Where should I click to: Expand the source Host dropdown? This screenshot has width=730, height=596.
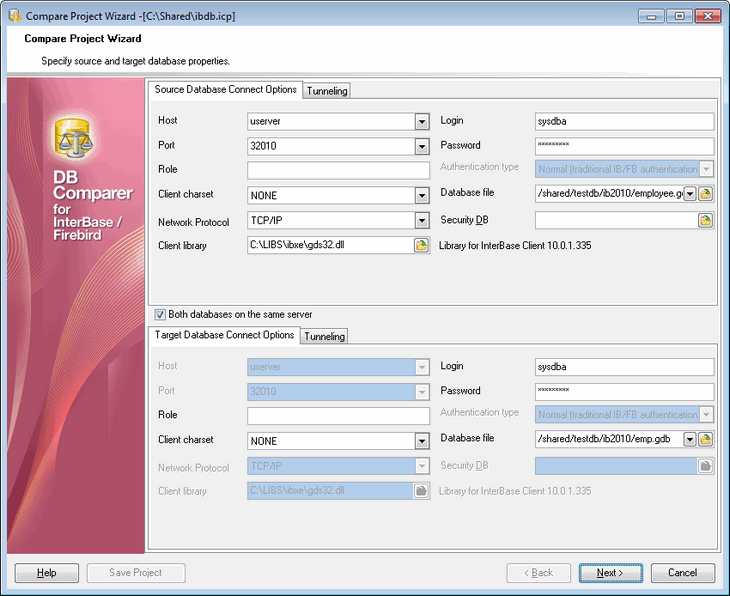(422, 122)
